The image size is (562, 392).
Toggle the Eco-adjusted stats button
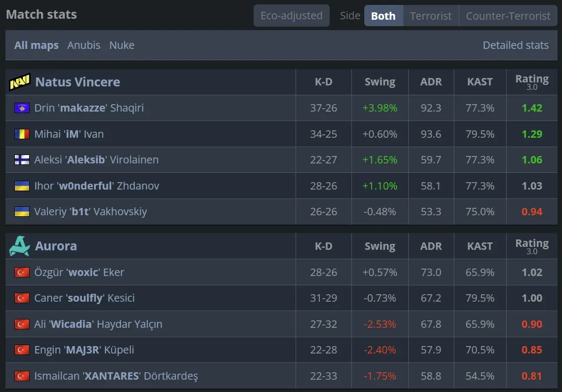point(291,16)
